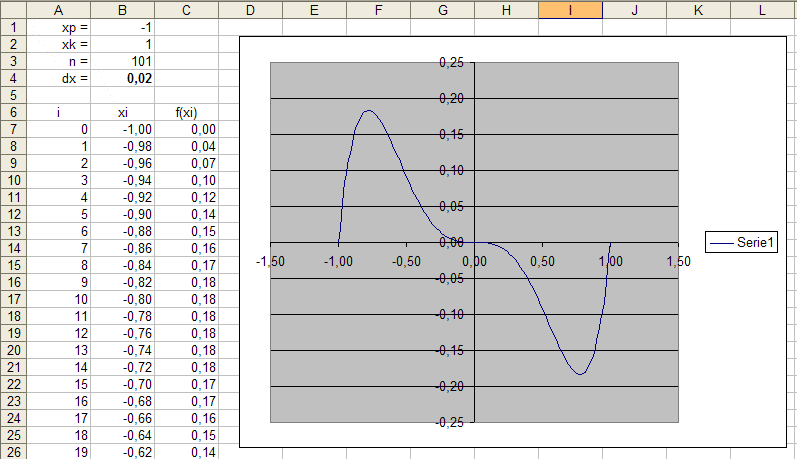Select row header 4
This screenshot has width=797, height=459.
pos(12,77)
